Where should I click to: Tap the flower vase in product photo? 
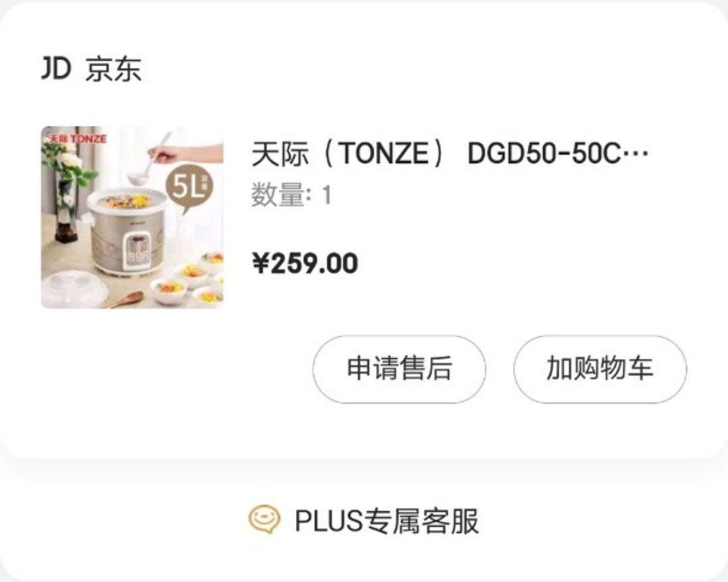(x=66, y=209)
